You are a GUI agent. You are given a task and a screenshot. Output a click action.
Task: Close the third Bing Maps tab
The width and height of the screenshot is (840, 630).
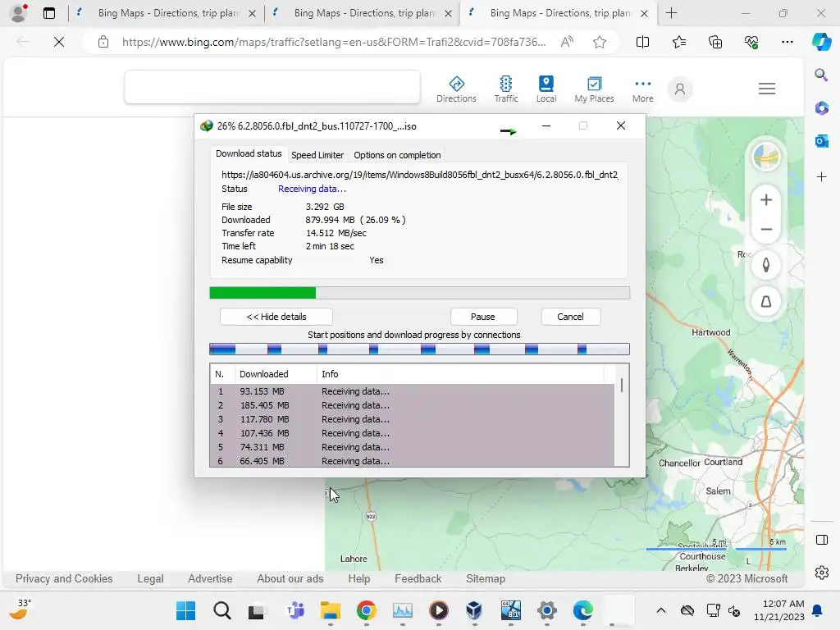coord(645,13)
